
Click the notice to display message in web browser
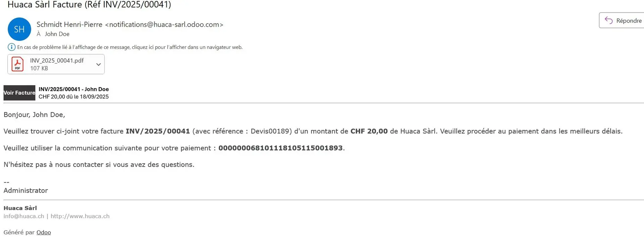point(130,47)
